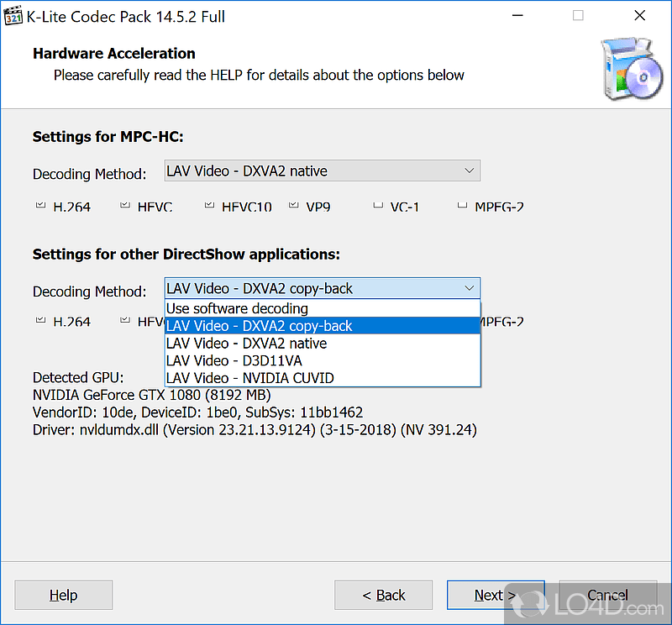Click the K-Lite icon in title bar
The height and width of the screenshot is (625, 672).
pos(13,15)
